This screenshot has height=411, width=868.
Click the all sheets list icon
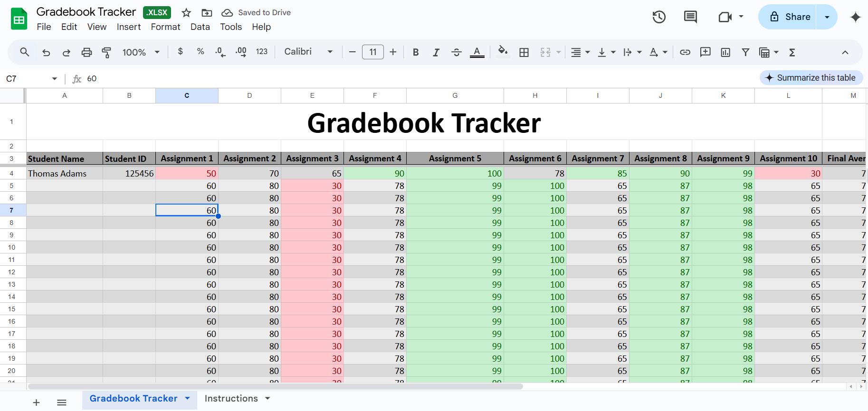pos(61,402)
